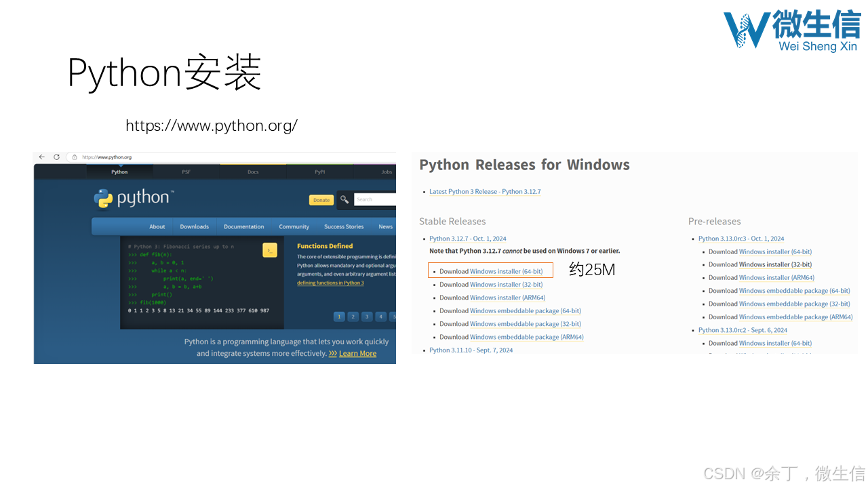Download 3.13.0rc3 embeddable package (32-bit)
Screen dimensions: 868x488
(x=795, y=304)
